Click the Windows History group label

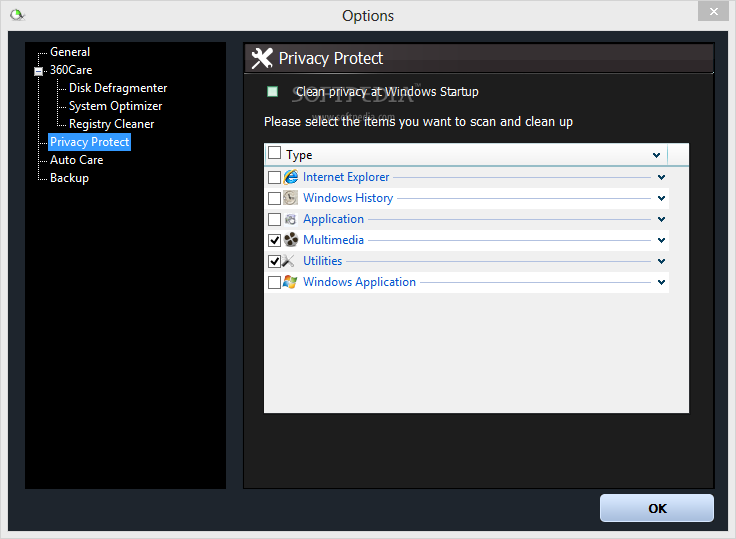tap(348, 198)
